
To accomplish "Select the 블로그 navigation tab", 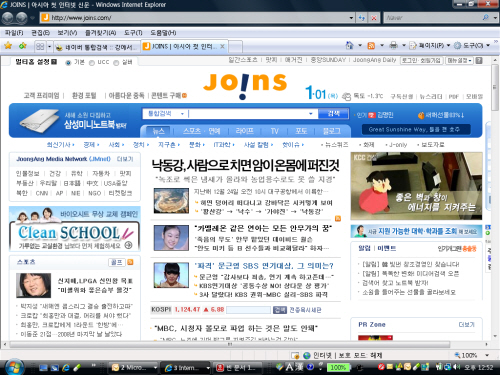I will [x=332, y=131].
